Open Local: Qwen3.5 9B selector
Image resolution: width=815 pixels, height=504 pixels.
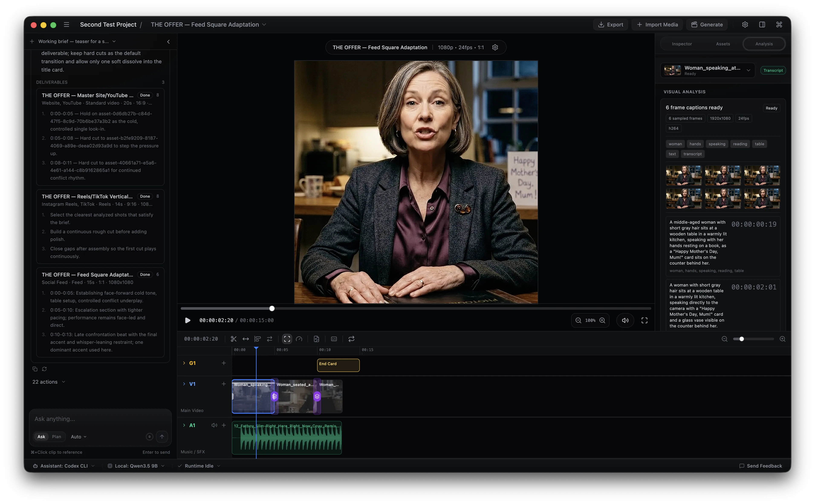click(136, 466)
